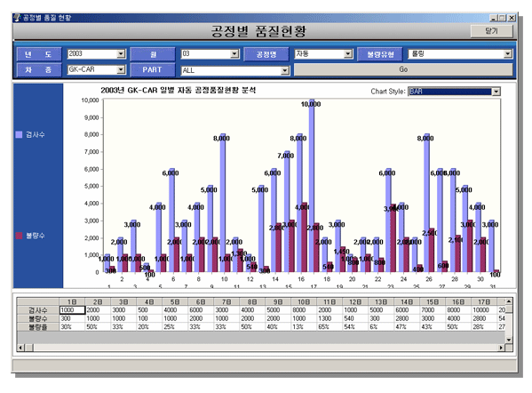
Task: Click the app icon in title bar
Action: pyautogui.click(x=18, y=18)
